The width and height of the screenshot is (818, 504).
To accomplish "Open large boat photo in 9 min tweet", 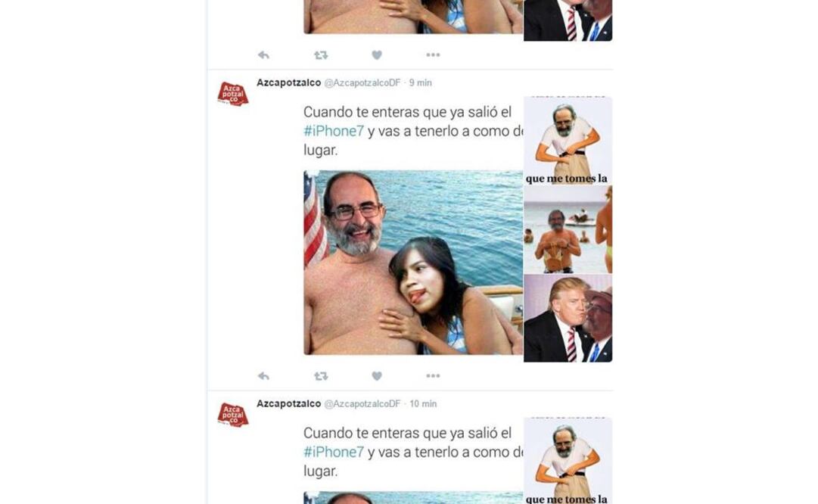I will (413, 263).
